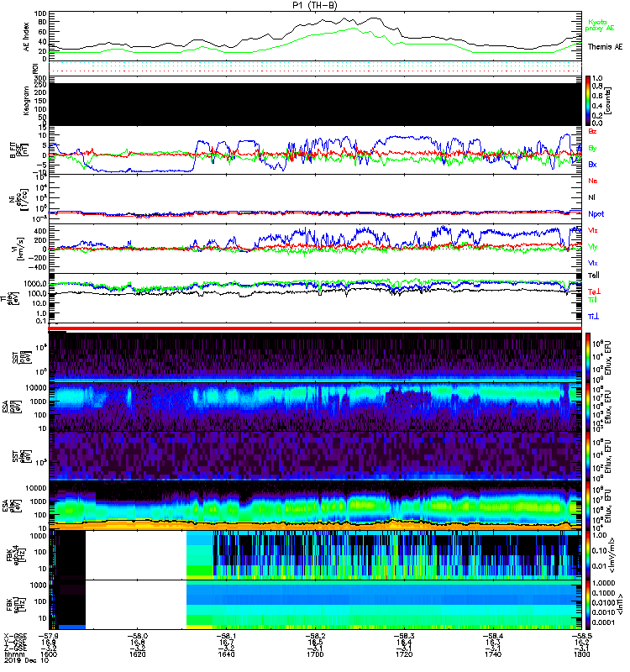Click the 1740 time tick label
The image size is (630, 672).
pos(492,654)
